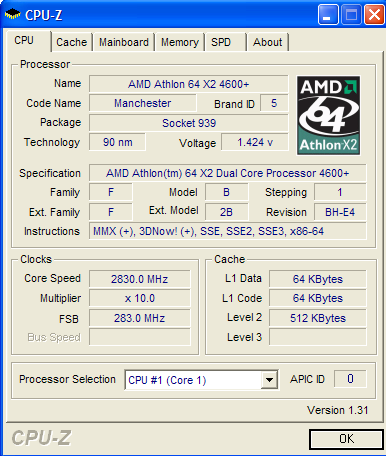Screen dimensions: 386x456
Task: Click the Brand ID value 5
Action: pyautogui.click(x=274, y=103)
